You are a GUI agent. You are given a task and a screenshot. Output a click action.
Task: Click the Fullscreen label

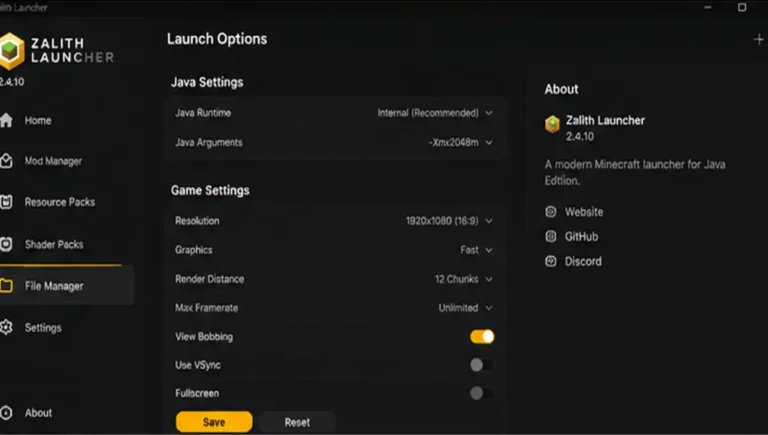tap(197, 393)
